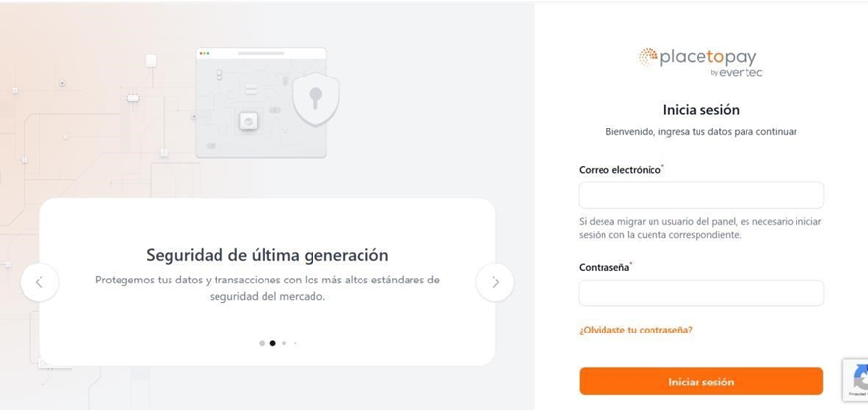This screenshot has width=868, height=410.
Task: Go to the previous carousel slide
Action: point(39,282)
